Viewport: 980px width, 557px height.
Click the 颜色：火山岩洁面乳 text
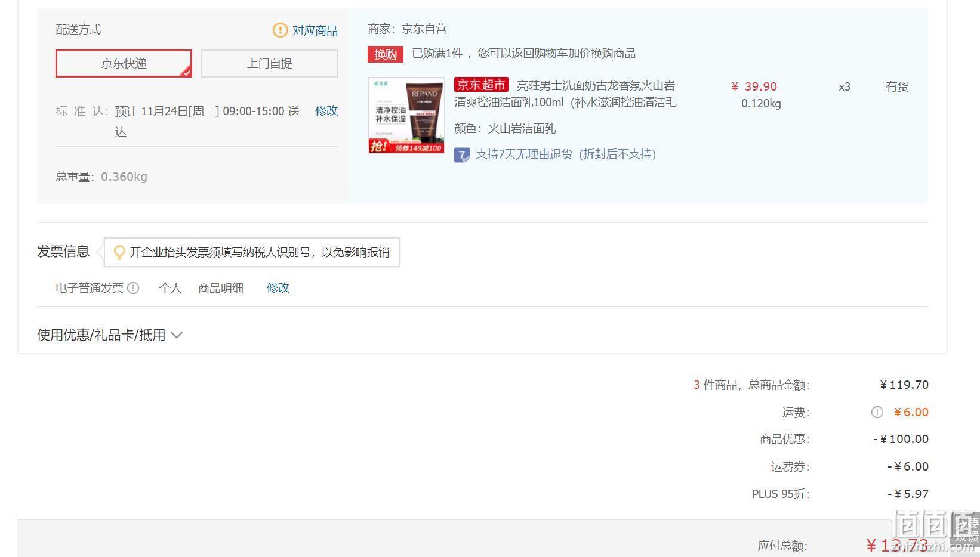[505, 128]
